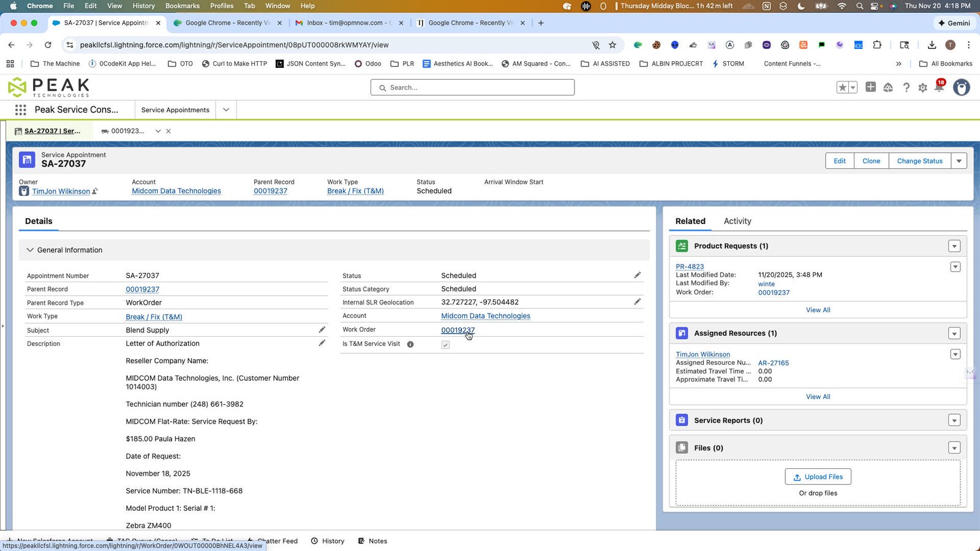Collapse the General Information section
The width and height of the screenshot is (980, 551).
30,250
